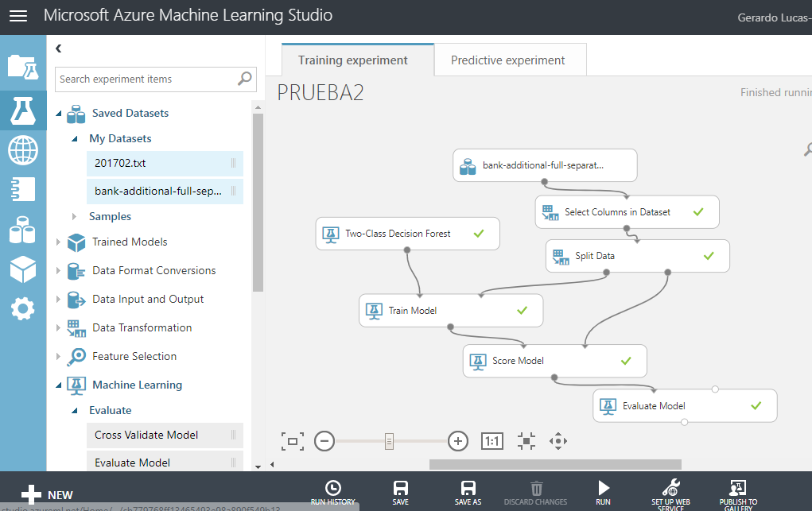Screen dimensions: 812x511
Task: Open the Experiments flask icon in sidebar
Action: pos(23,111)
